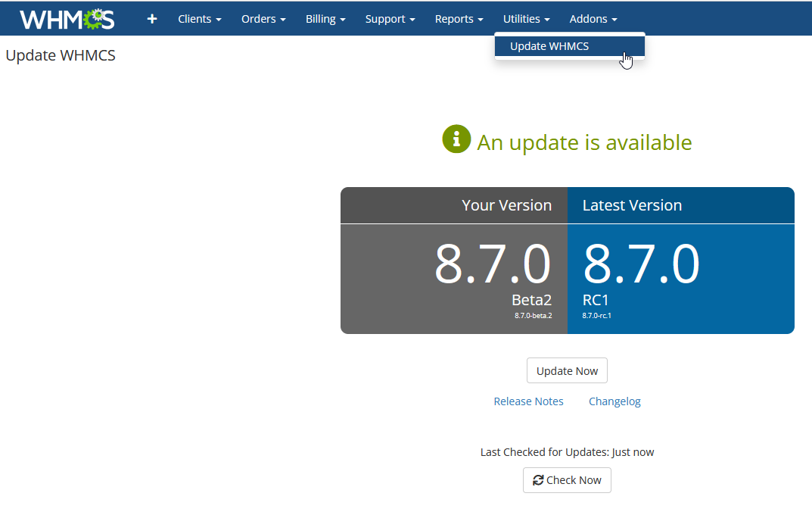Click the Update Now button
The width and height of the screenshot is (812, 512).
pos(567,370)
